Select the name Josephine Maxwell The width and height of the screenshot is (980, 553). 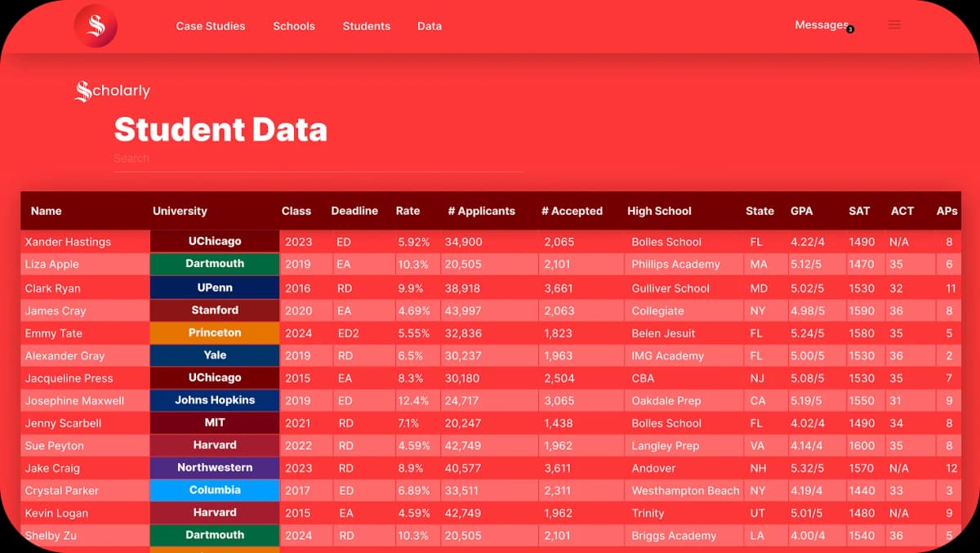click(74, 401)
